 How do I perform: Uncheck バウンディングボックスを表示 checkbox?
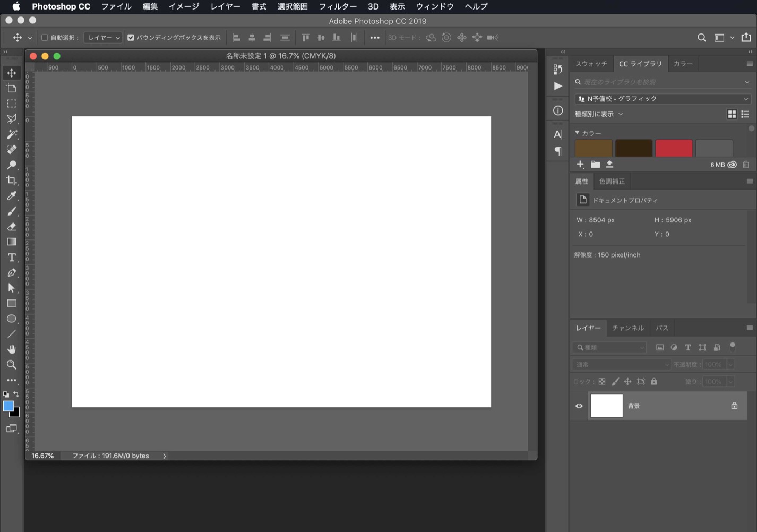coord(131,38)
